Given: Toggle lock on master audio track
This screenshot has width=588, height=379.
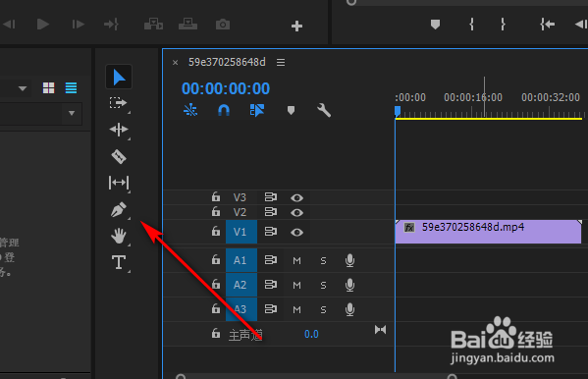Looking at the screenshot, I should (x=216, y=333).
